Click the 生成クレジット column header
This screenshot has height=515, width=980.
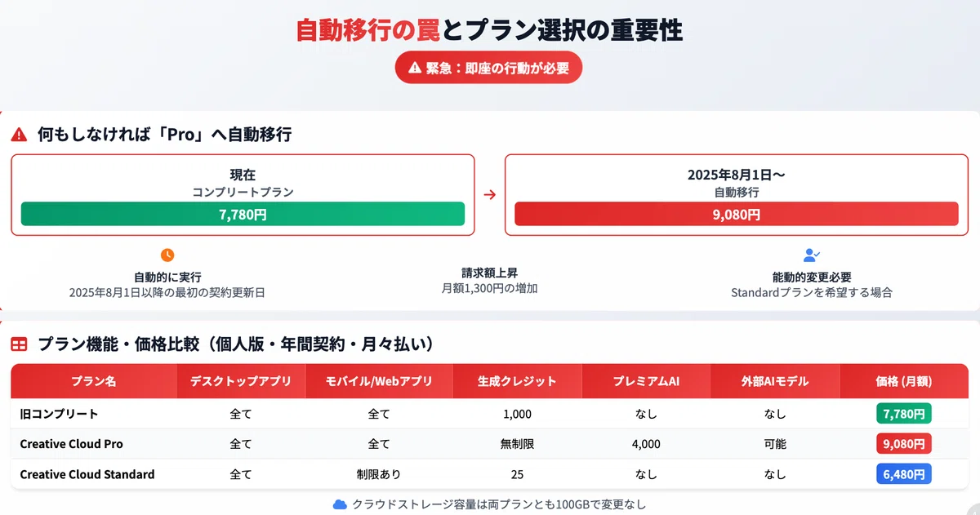[517, 381]
